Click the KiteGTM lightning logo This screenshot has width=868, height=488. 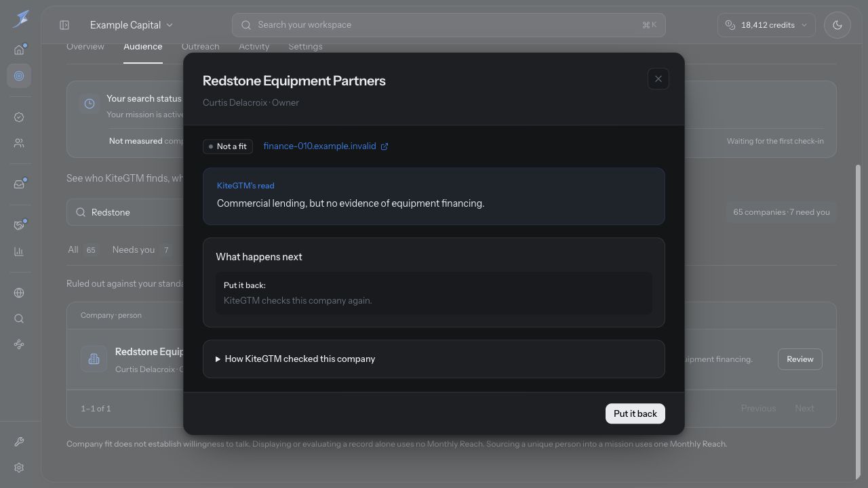click(x=20, y=18)
